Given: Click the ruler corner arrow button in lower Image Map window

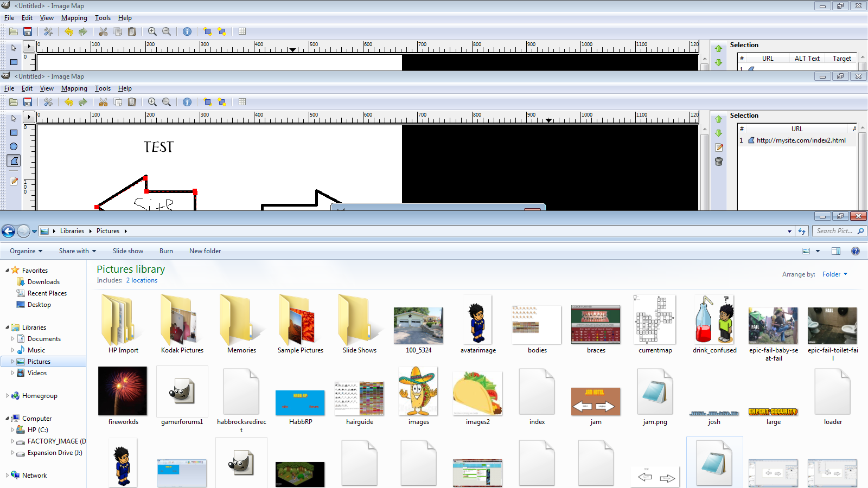Looking at the screenshot, I should pos(29,117).
